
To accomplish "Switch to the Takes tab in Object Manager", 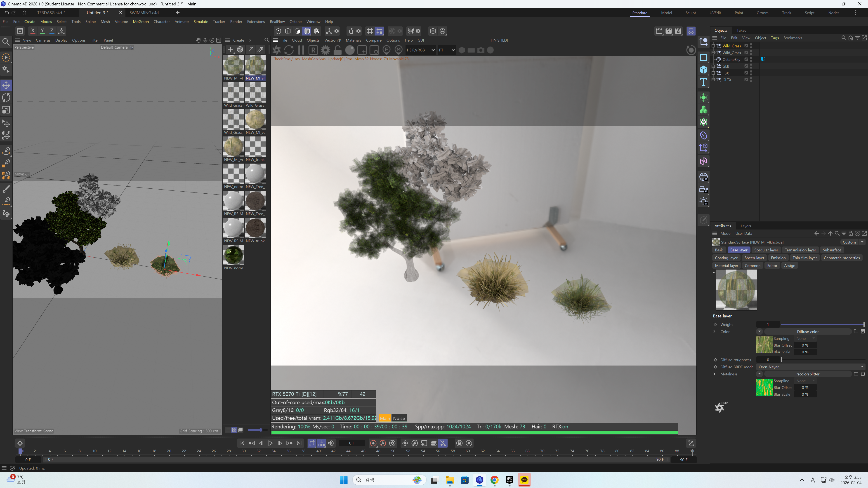I will (x=741, y=30).
